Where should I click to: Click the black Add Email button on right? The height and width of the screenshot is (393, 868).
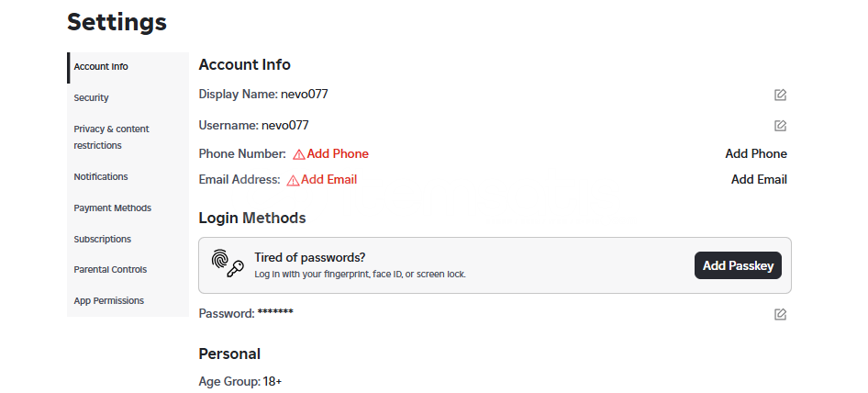pyautogui.click(x=759, y=180)
